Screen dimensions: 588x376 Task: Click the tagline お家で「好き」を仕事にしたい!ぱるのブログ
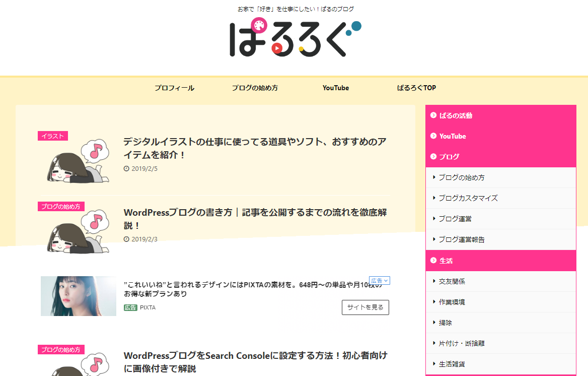coord(296,9)
